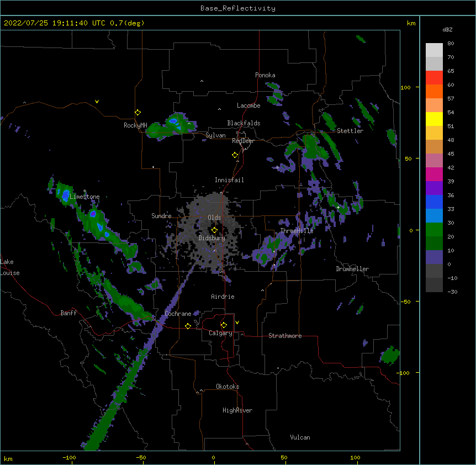Screen dimensions: 476x465
Task: Select the Innisfail label
Action: (229, 180)
